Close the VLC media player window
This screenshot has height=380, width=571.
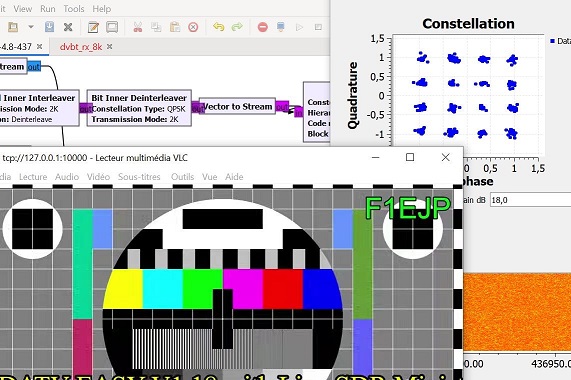[445, 157]
